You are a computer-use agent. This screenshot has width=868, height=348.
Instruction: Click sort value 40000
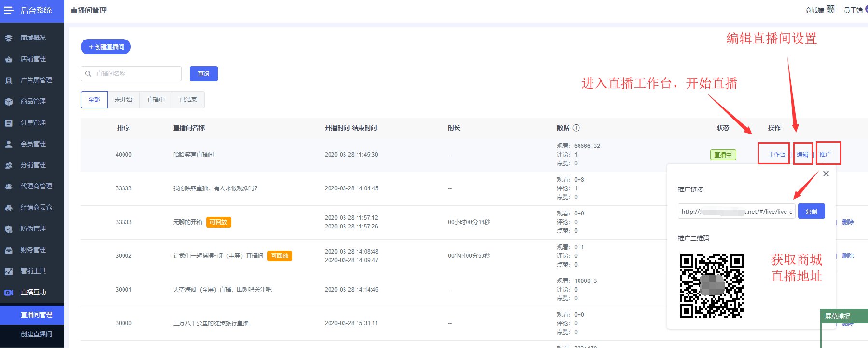tap(124, 155)
